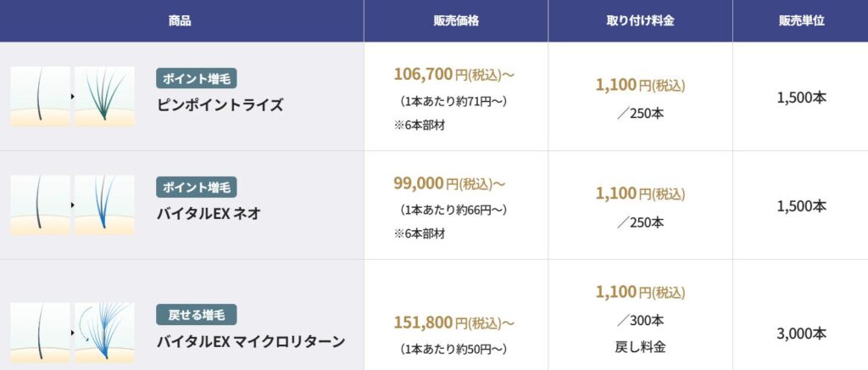Click the 戻せる増毛 badge

197,315
